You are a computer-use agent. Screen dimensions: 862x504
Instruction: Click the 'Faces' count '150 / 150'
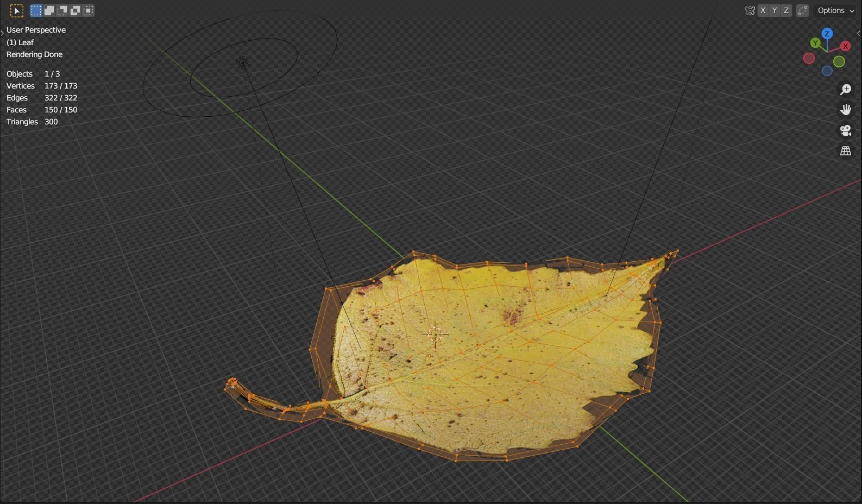pos(61,110)
